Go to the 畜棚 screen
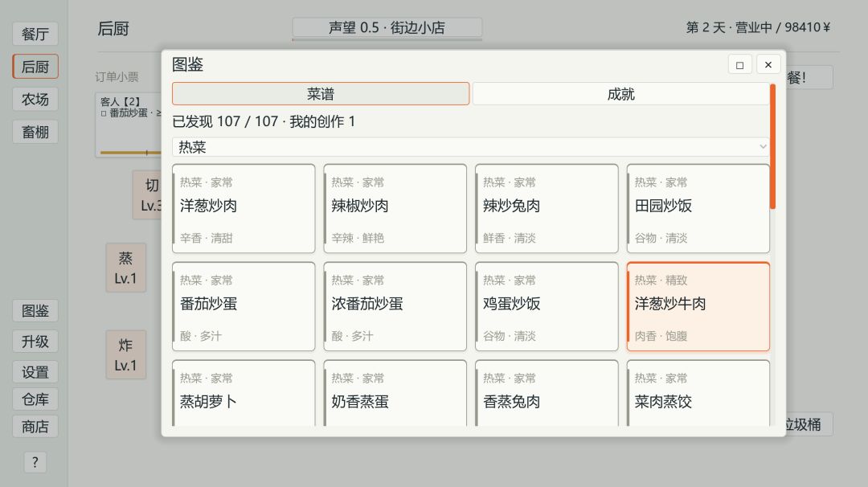868x487 pixels. pos(35,132)
